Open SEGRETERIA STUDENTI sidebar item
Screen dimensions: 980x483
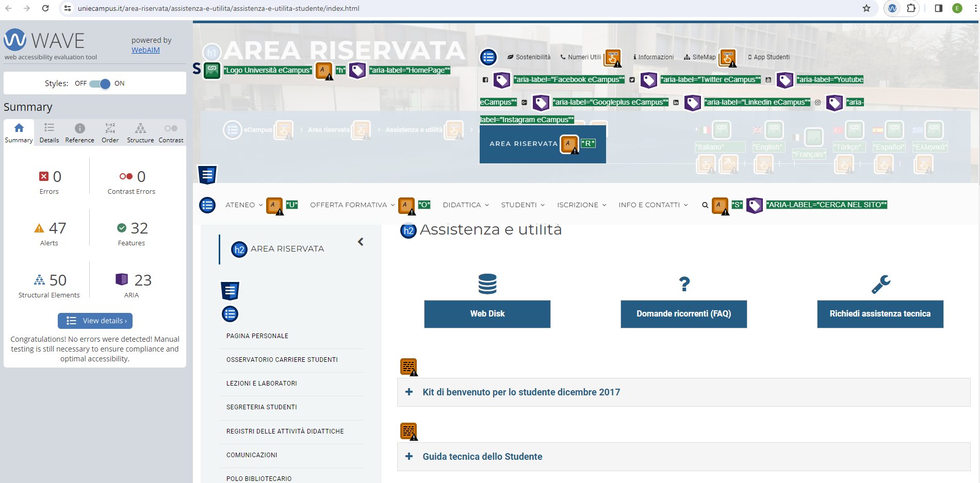click(262, 407)
